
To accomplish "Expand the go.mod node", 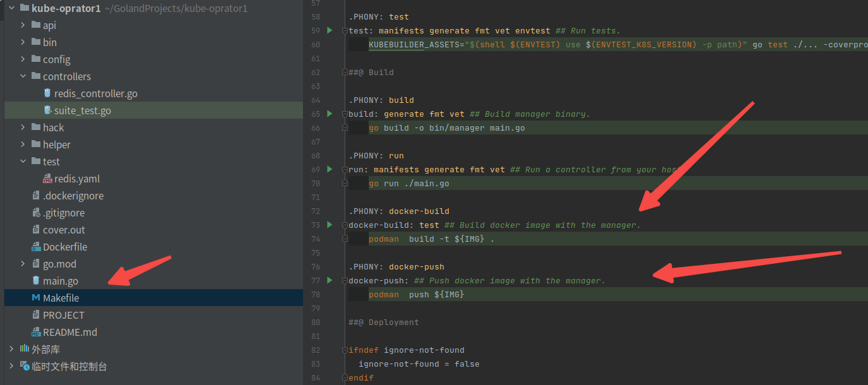I will pyautogui.click(x=23, y=264).
